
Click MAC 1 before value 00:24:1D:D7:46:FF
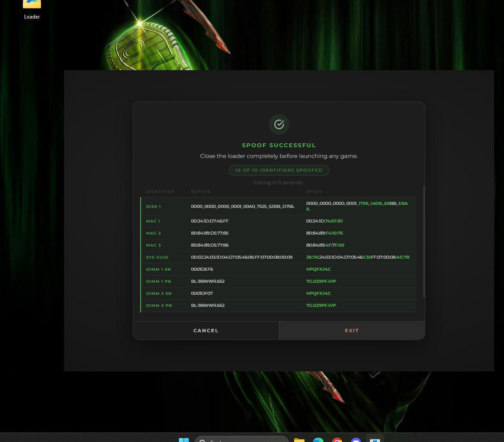point(209,221)
